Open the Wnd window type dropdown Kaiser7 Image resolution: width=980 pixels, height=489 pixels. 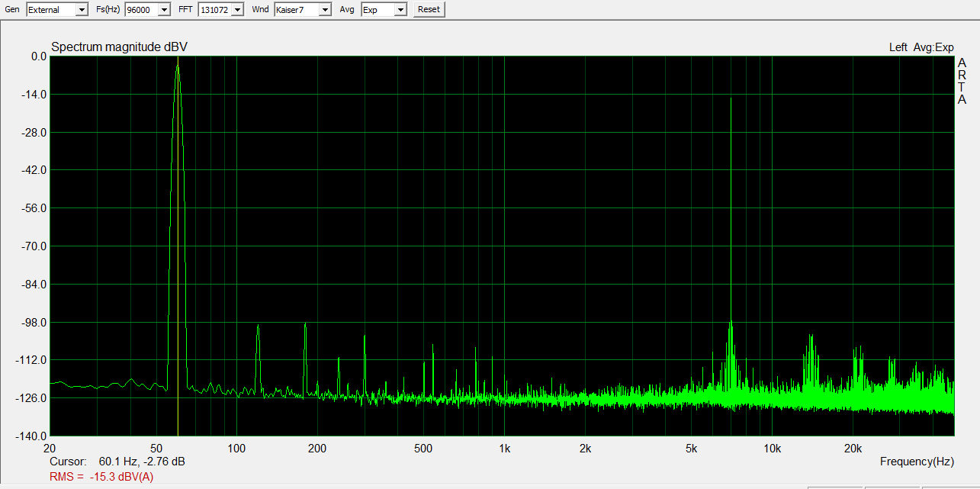tap(303, 9)
